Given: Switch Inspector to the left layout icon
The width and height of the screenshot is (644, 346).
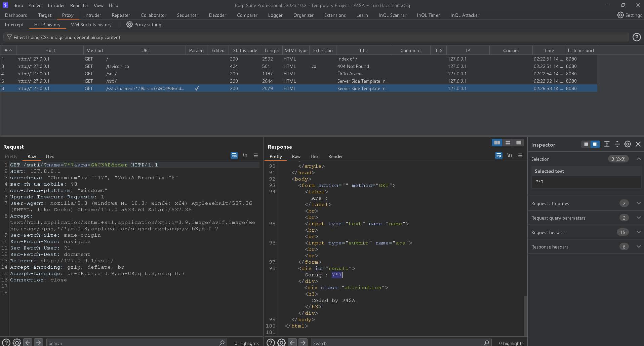Looking at the screenshot, I should point(586,144).
